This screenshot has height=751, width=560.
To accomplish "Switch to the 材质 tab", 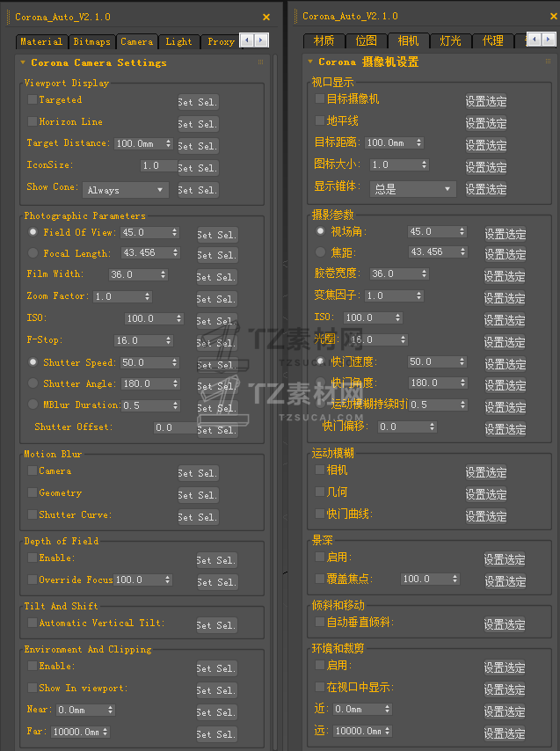I will pyautogui.click(x=324, y=40).
